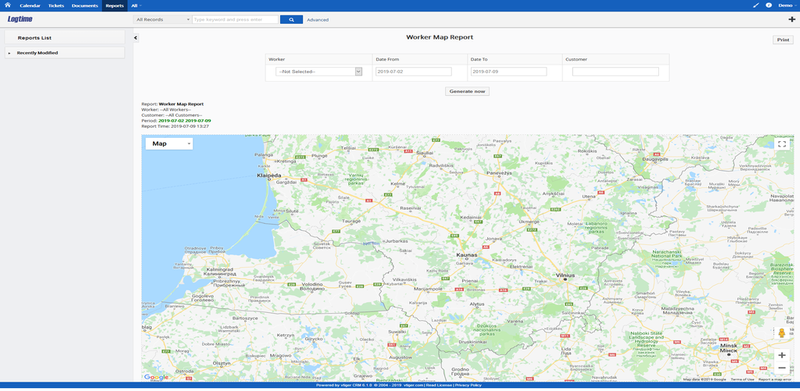
Task: Click Alytus label on the map
Action: point(476,304)
